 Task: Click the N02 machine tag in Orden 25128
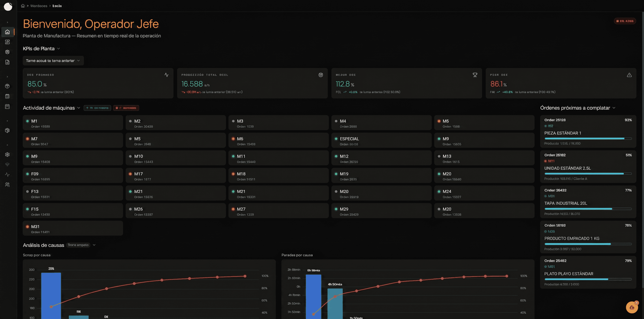pyautogui.click(x=549, y=126)
